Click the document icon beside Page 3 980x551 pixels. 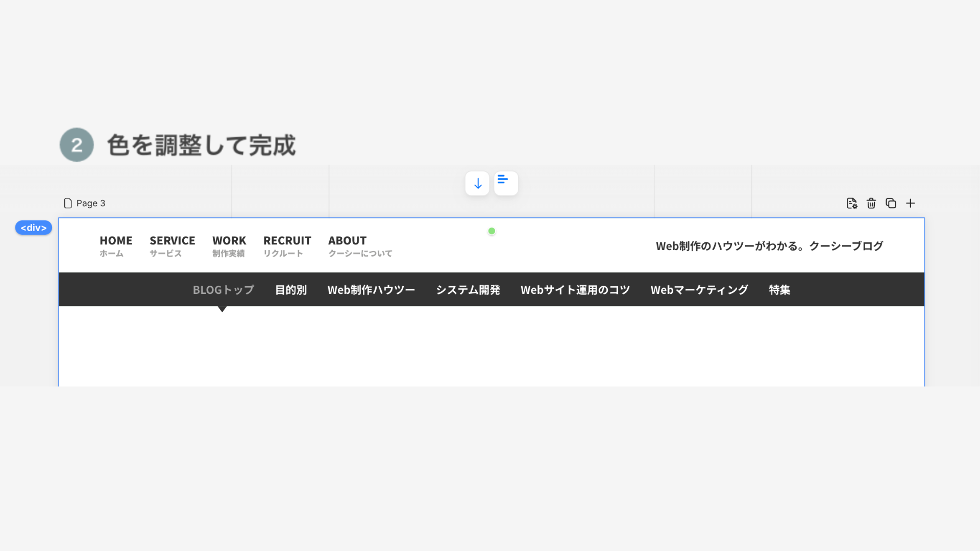tap(68, 203)
